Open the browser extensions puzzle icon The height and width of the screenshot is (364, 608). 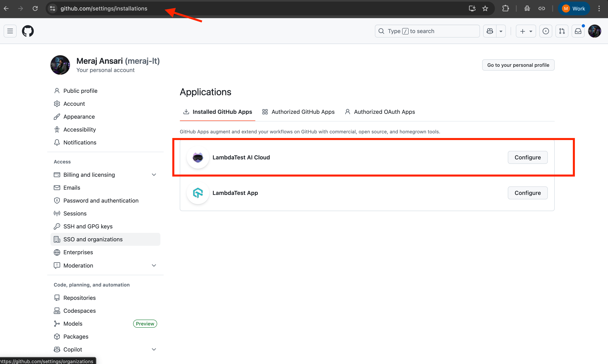click(505, 9)
